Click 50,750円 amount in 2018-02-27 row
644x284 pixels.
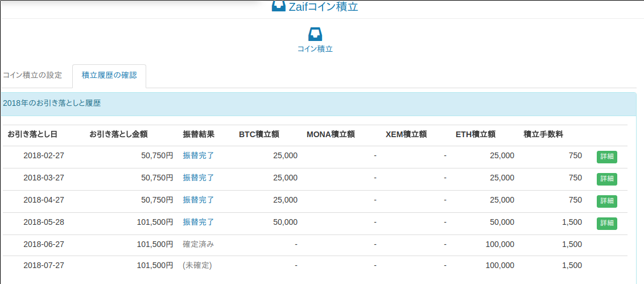[x=157, y=156]
